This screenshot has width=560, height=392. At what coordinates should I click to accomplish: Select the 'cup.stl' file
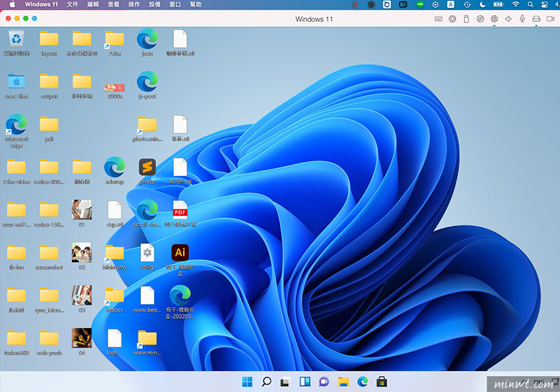[114, 210]
